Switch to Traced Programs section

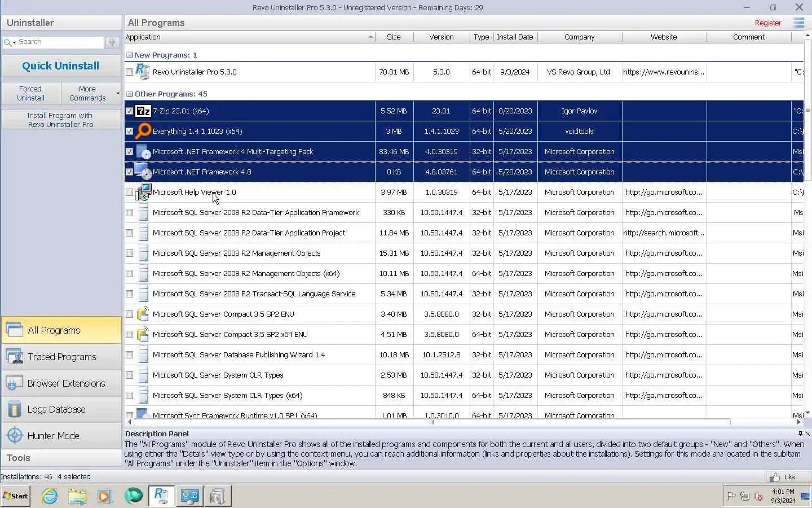[61, 357]
